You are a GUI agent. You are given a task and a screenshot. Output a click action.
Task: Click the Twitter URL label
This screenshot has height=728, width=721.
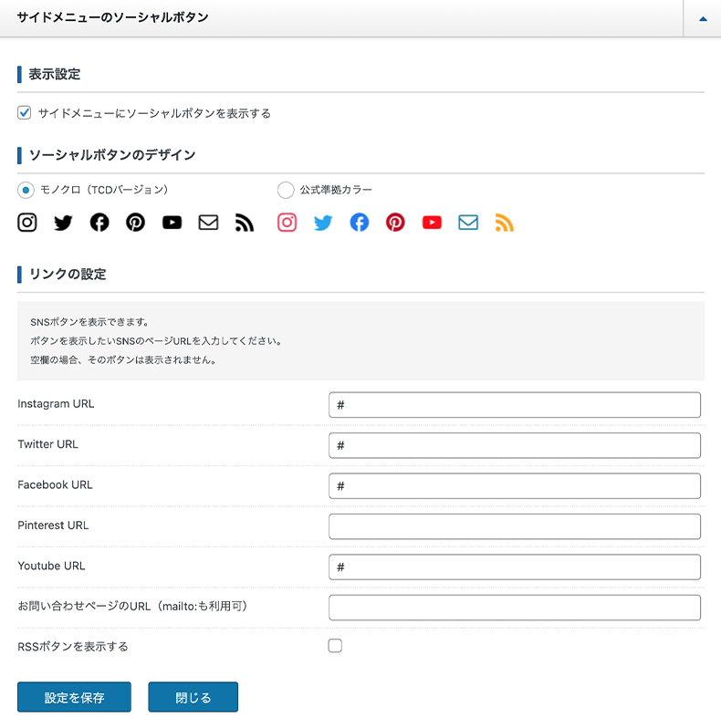coord(47,444)
